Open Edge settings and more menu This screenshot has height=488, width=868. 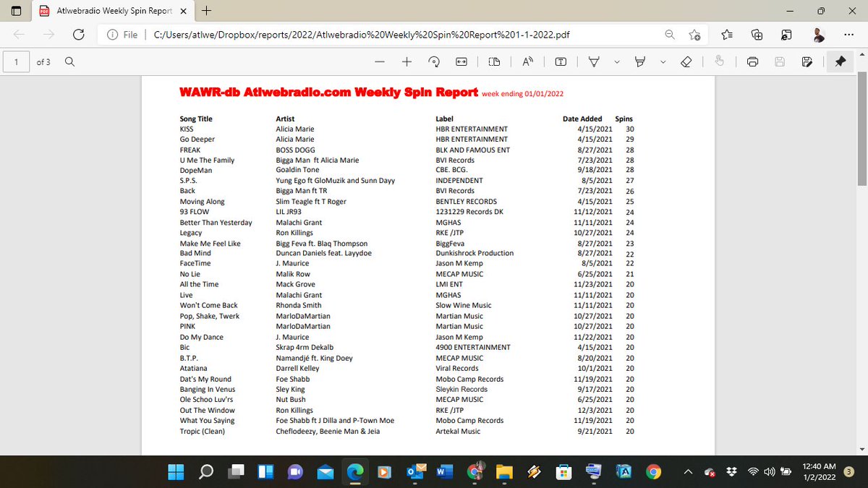pos(848,35)
